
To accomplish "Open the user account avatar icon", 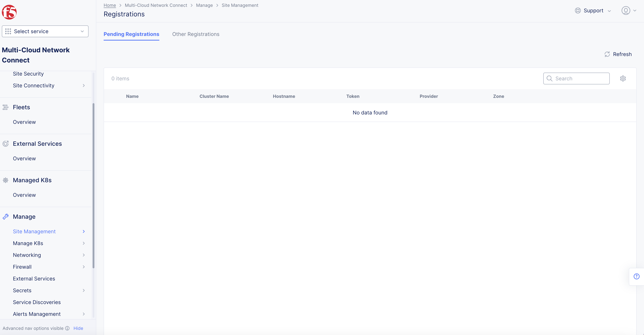I will (626, 11).
